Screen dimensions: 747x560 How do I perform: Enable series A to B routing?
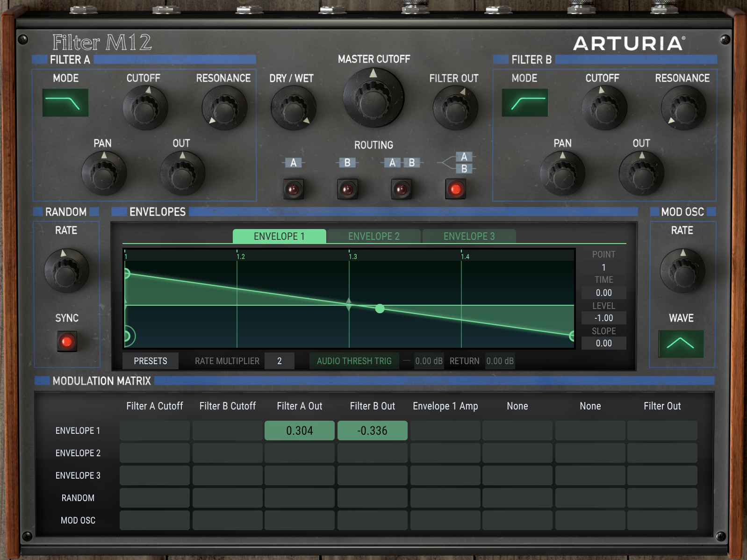point(402,189)
